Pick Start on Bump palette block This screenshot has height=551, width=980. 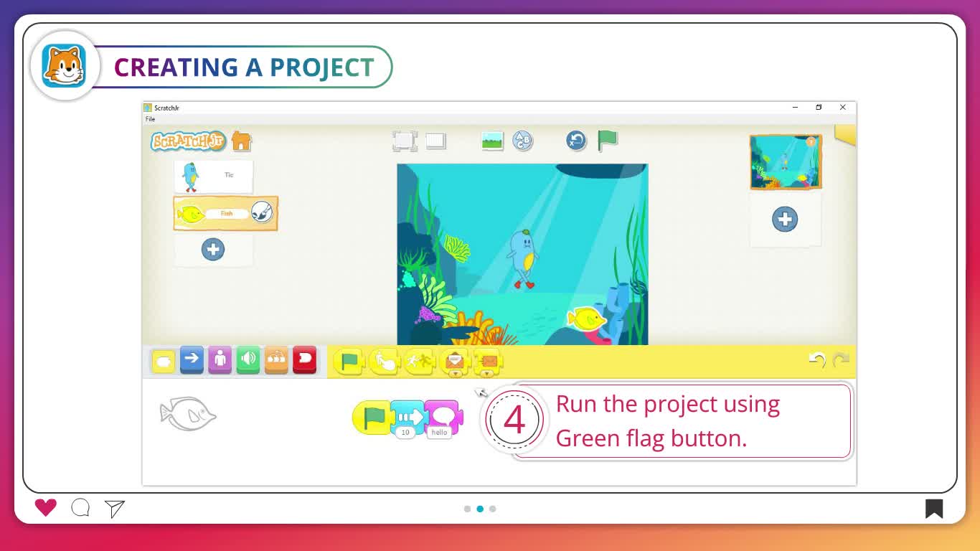click(420, 362)
